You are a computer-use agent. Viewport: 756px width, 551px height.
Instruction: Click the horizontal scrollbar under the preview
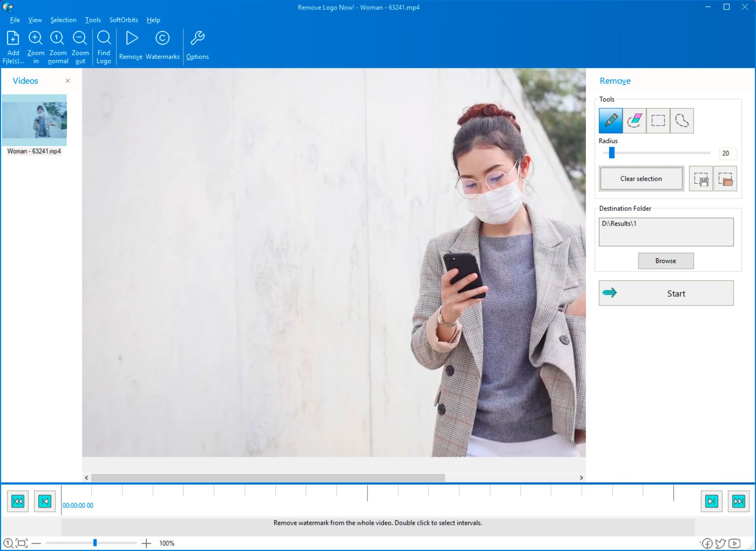(268, 478)
